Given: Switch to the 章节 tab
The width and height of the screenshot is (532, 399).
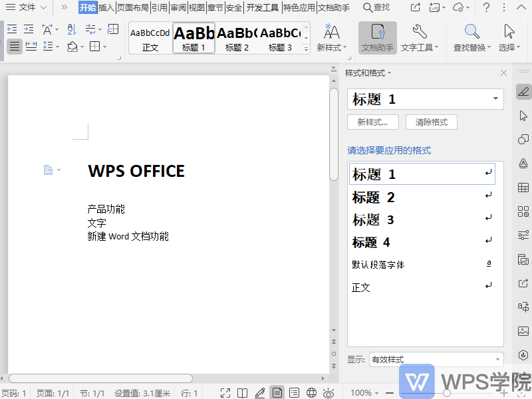Looking at the screenshot, I should [x=215, y=7].
